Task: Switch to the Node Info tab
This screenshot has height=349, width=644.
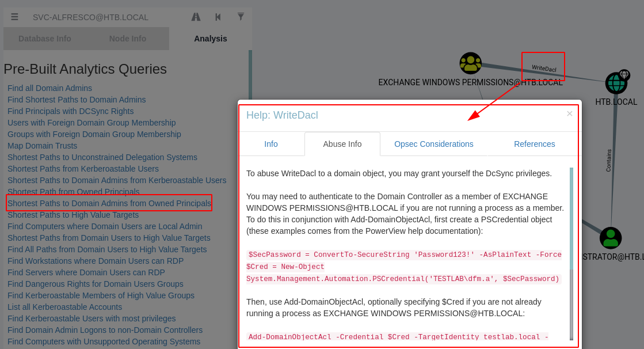Action: point(128,39)
